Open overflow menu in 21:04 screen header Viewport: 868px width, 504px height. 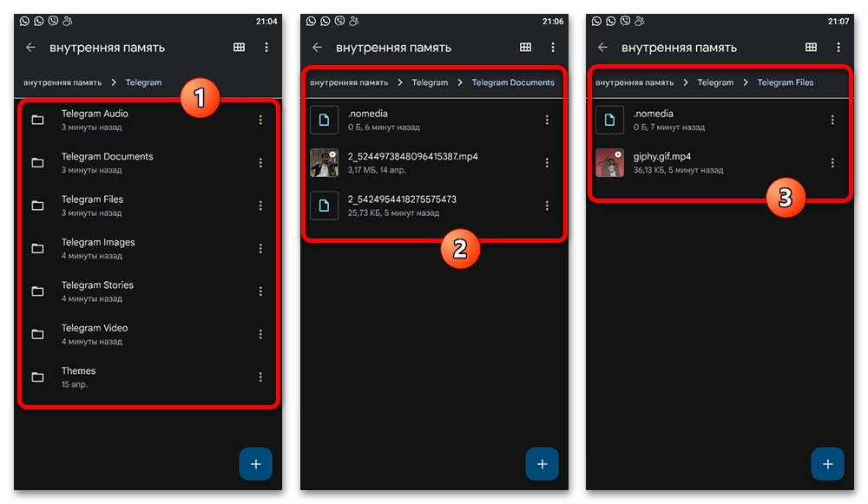[x=266, y=48]
